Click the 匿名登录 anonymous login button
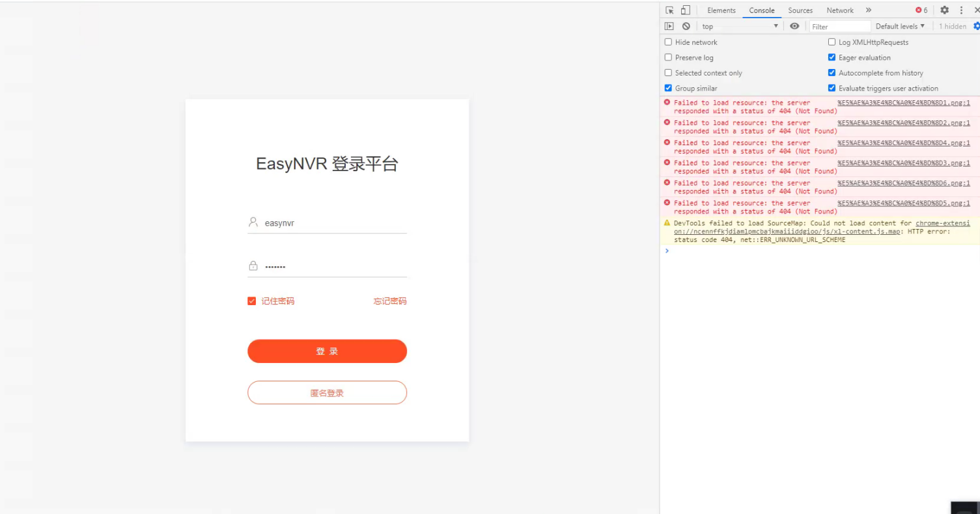This screenshot has height=514, width=980. (327, 393)
